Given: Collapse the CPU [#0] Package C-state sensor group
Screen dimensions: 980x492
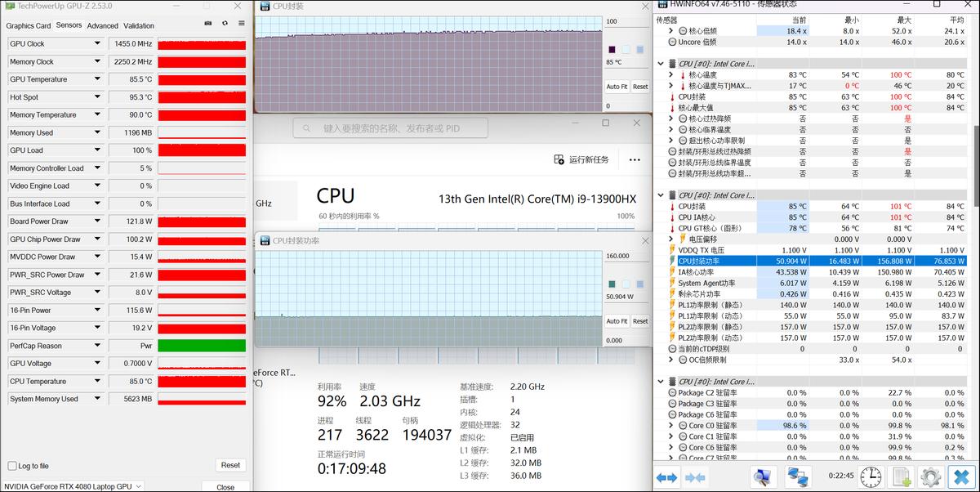Looking at the screenshot, I should click(660, 382).
